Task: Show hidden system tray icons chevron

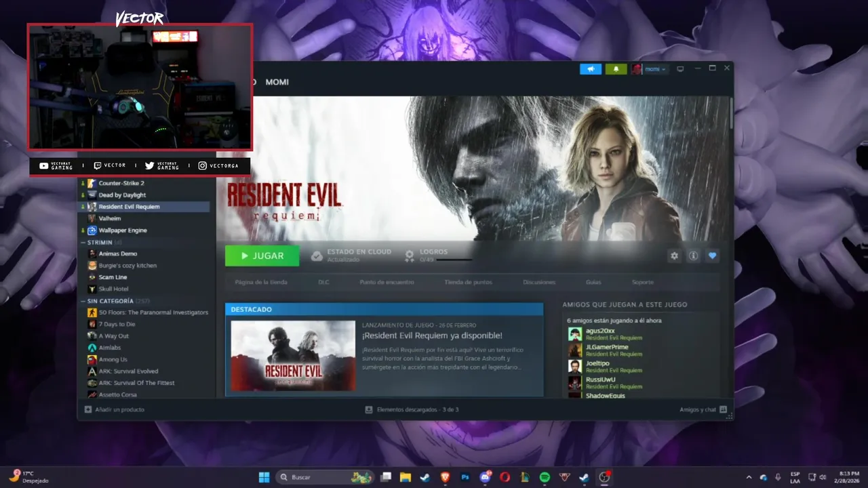Action: pos(749,477)
